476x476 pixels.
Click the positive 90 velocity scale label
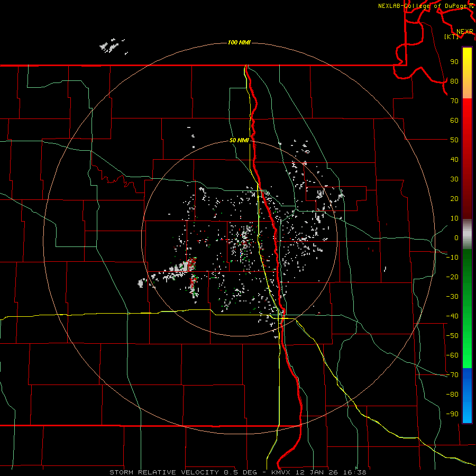click(454, 62)
